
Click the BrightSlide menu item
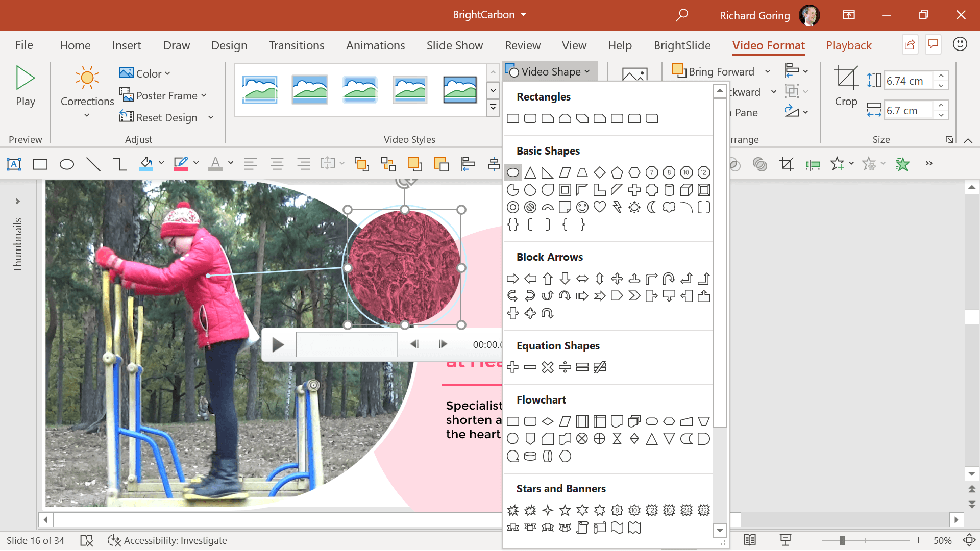pyautogui.click(x=682, y=45)
